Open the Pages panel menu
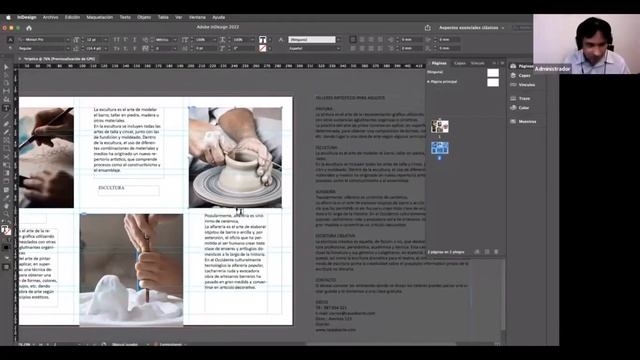 pos(502,63)
